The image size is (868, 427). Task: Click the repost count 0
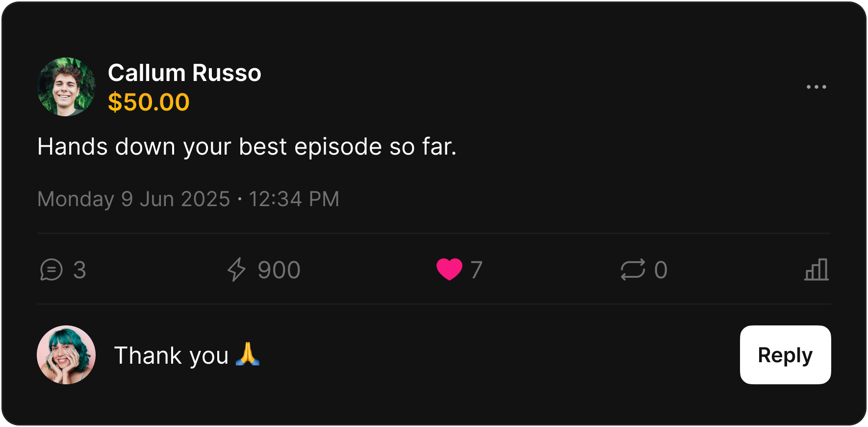[661, 270]
